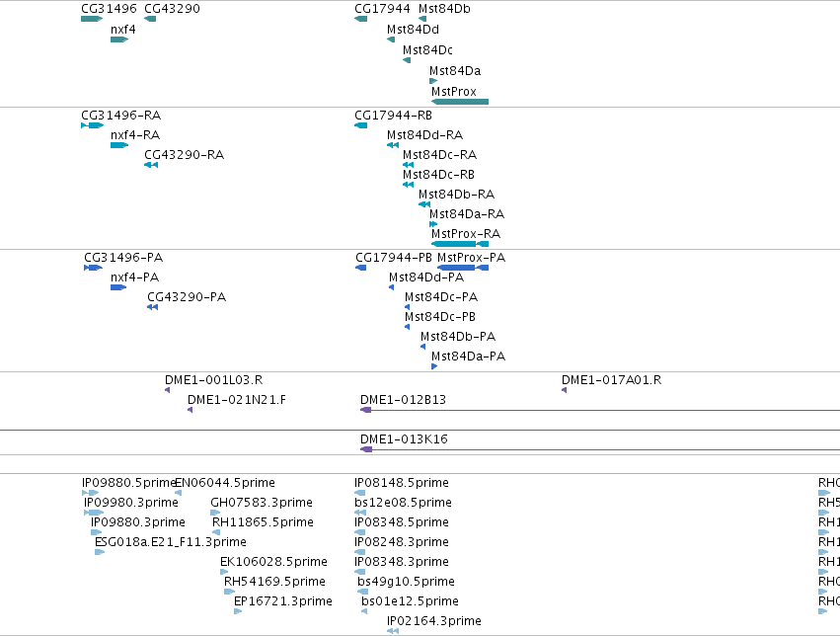Select transcript CG31496-RA

(121, 116)
